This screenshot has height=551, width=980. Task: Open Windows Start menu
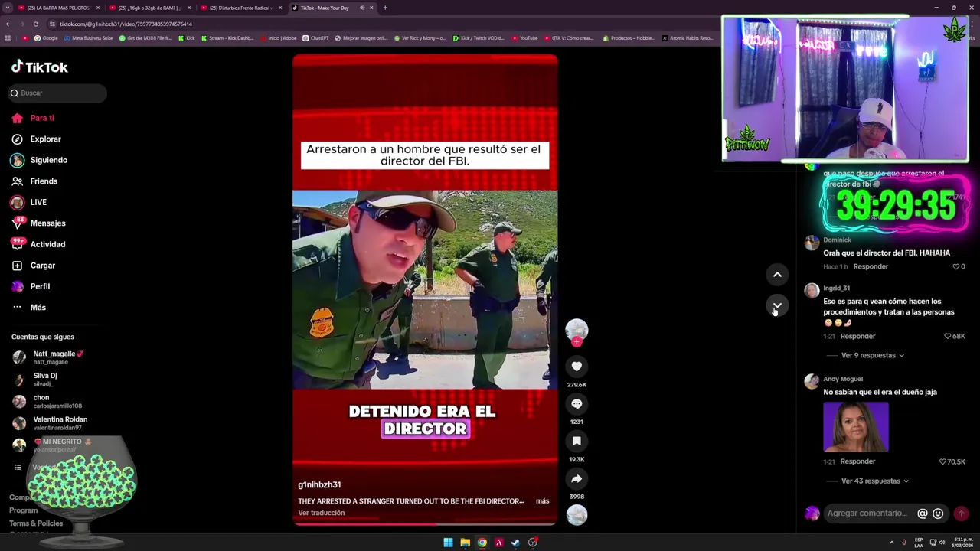point(448,543)
